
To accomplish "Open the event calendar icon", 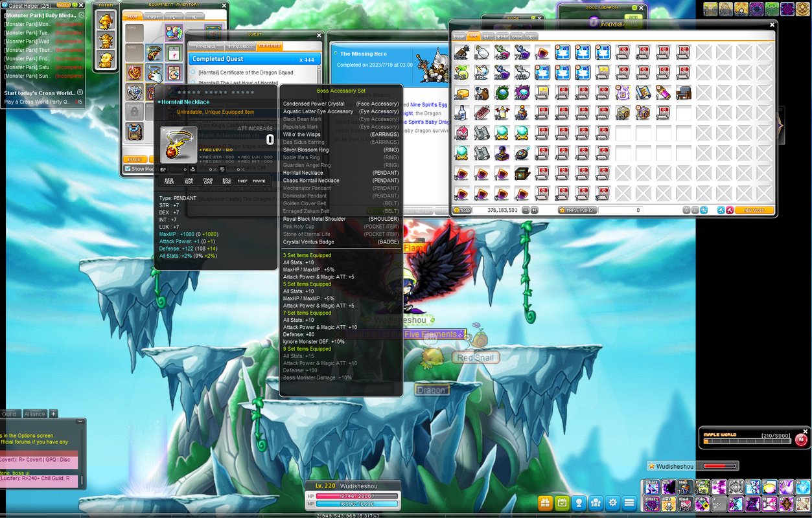I will (563, 502).
